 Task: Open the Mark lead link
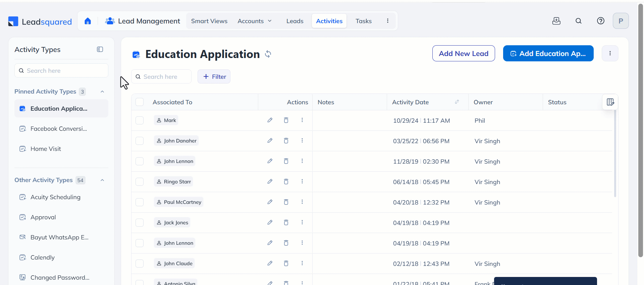click(166, 120)
